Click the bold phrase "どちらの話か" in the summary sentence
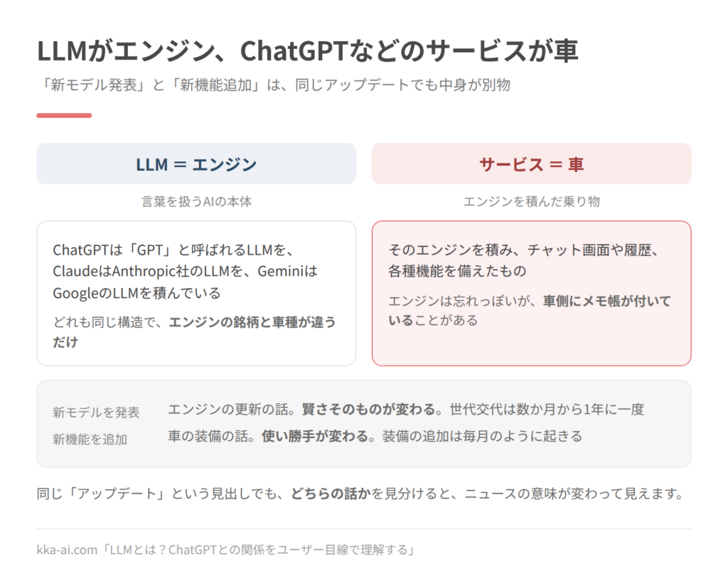 point(331,494)
